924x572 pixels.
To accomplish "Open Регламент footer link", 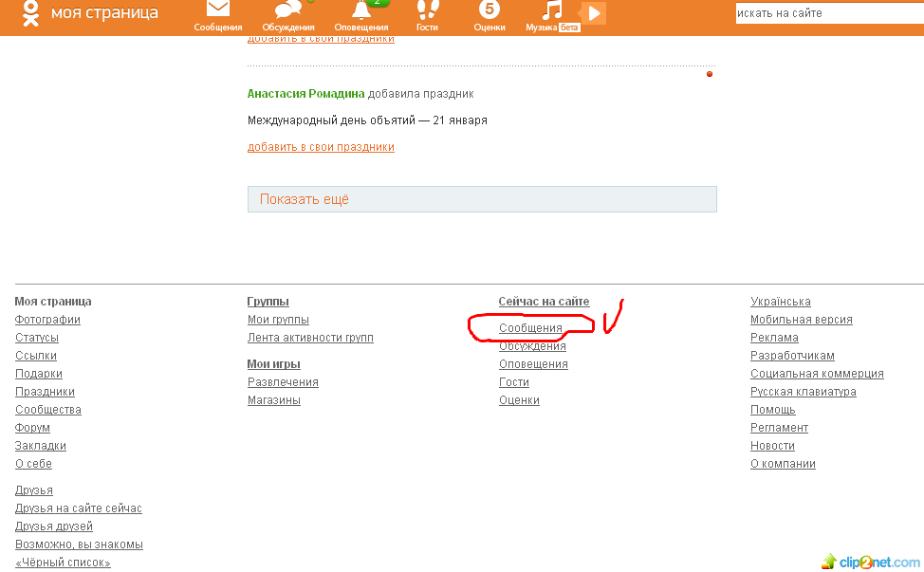I will (779, 428).
